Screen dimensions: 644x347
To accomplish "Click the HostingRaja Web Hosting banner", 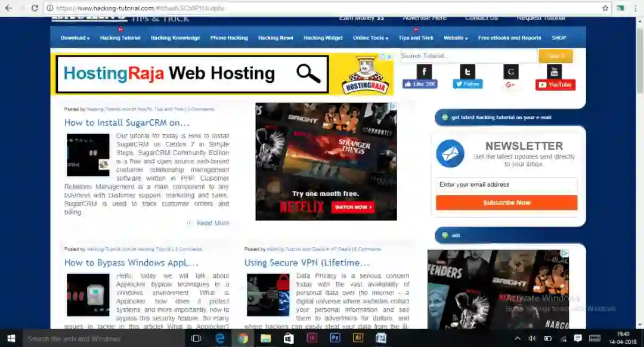I will point(222,75).
